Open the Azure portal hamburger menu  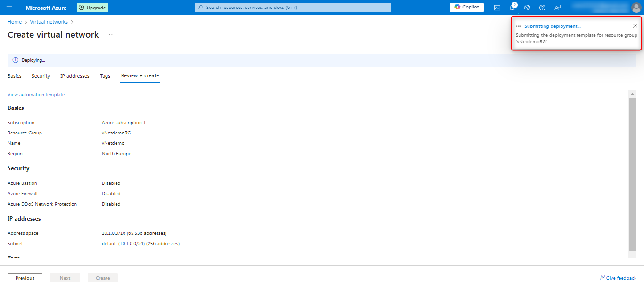click(x=9, y=8)
